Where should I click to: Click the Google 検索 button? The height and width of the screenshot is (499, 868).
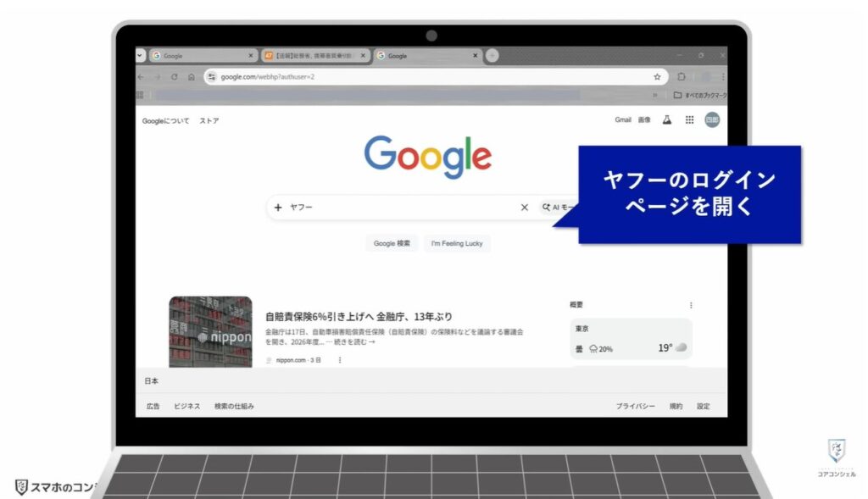[x=392, y=243]
